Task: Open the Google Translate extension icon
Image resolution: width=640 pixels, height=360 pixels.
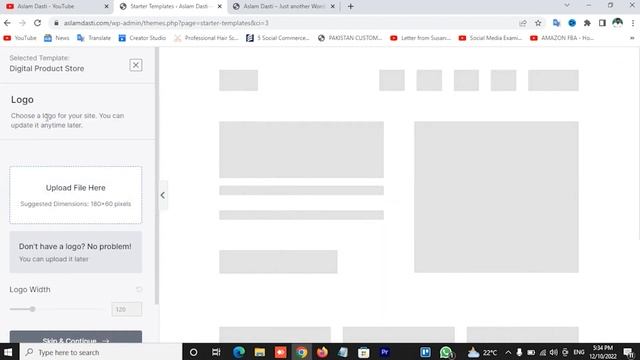Action: click(556, 23)
